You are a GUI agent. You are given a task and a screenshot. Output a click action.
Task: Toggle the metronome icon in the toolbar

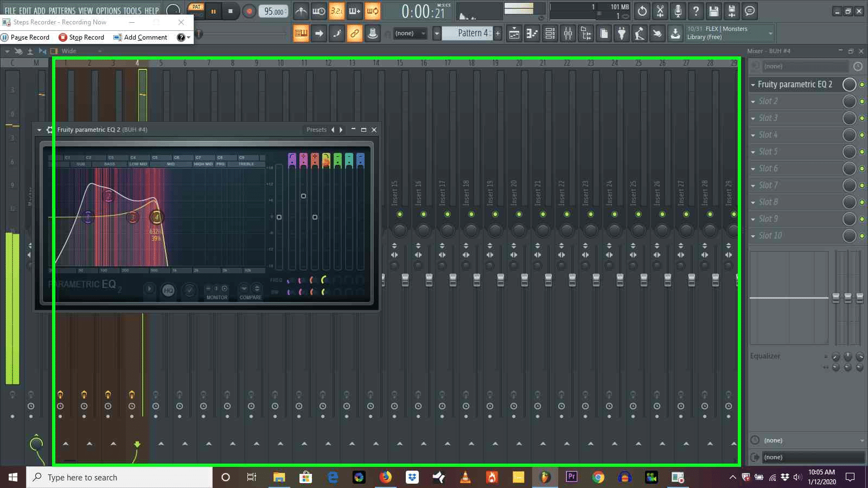(x=301, y=11)
